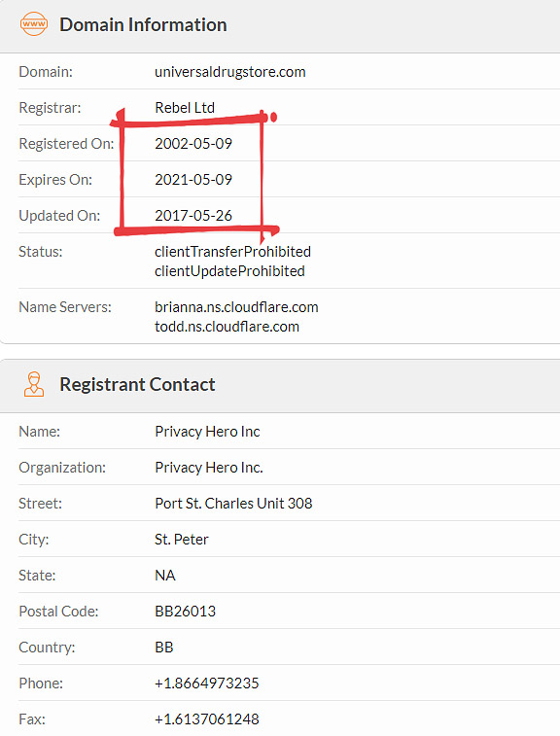Select the registered date 2002-05-09
The image size is (560, 736).
point(193,144)
